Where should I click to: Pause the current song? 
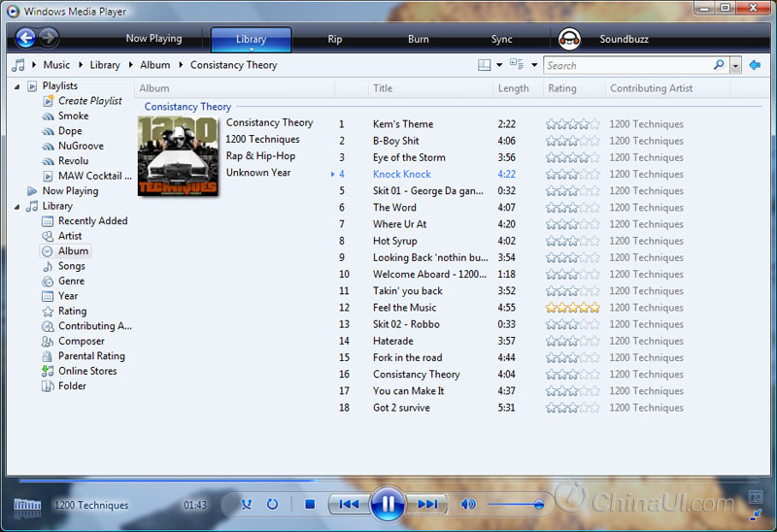[x=388, y=504]
